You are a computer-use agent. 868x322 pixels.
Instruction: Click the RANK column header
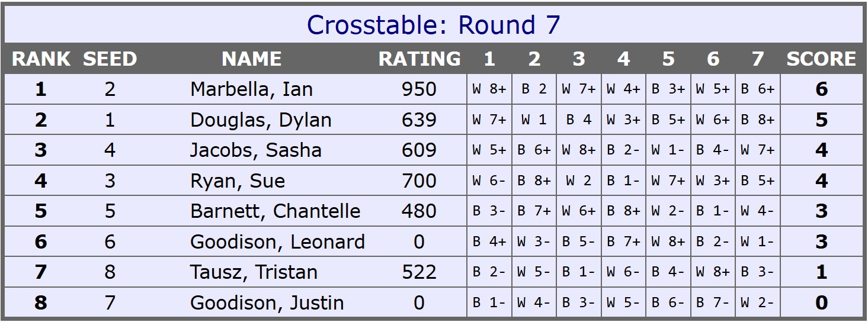coord(41,59)
